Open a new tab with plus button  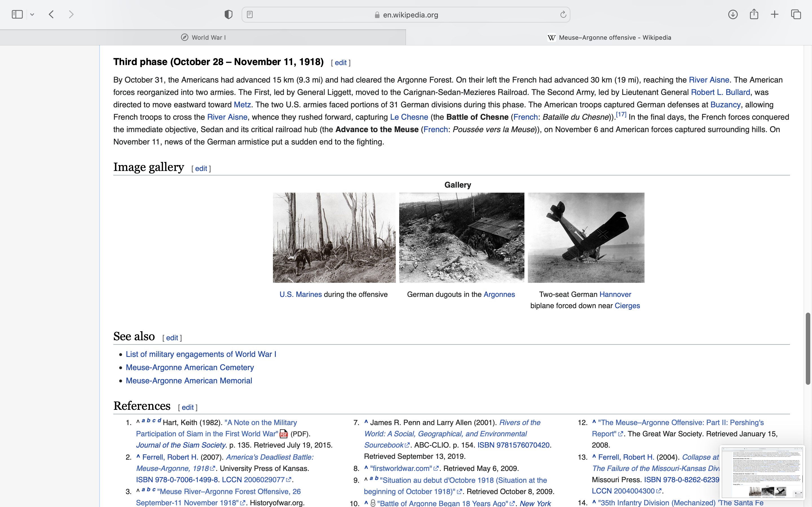click(x=775, y=14)
